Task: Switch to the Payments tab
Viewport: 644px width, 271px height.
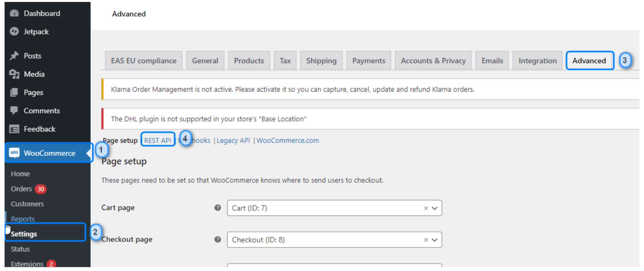Action: (x=369, y=61)
